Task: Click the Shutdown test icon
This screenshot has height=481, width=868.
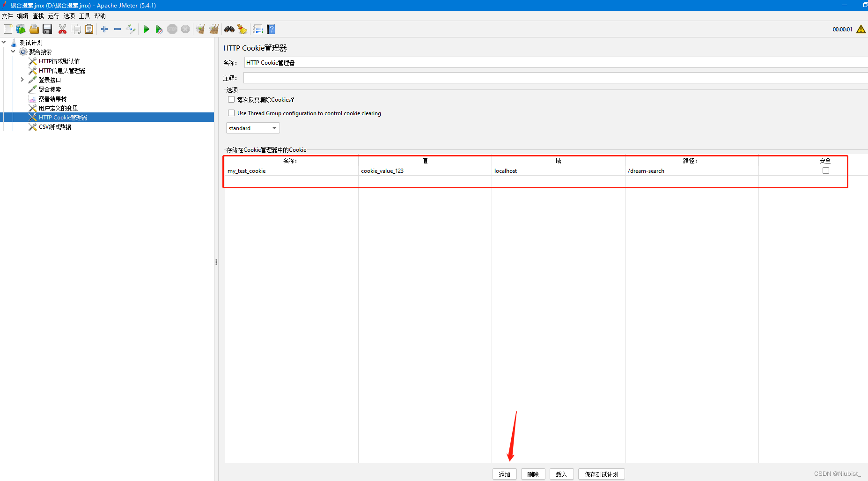Action: 185,29
